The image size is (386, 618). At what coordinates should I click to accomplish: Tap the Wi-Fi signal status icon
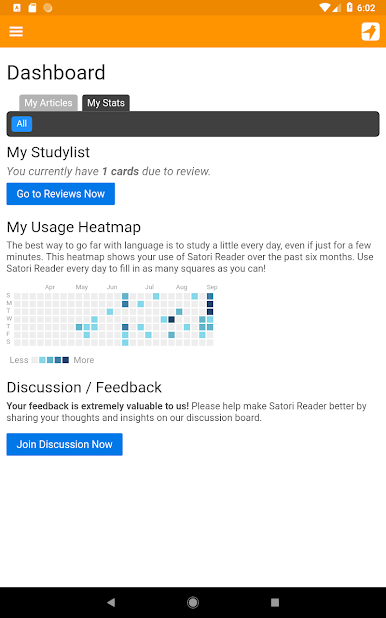pos(325,7)
